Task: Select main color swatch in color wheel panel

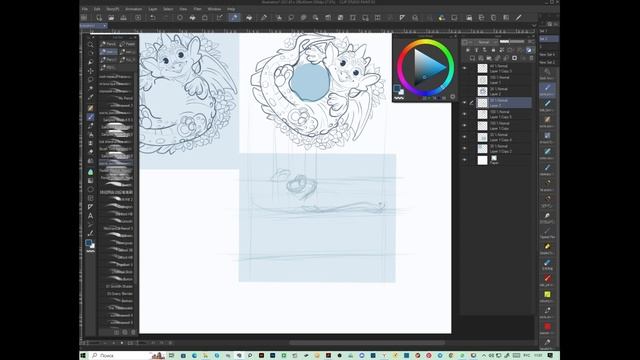Action: coord(397,88)
